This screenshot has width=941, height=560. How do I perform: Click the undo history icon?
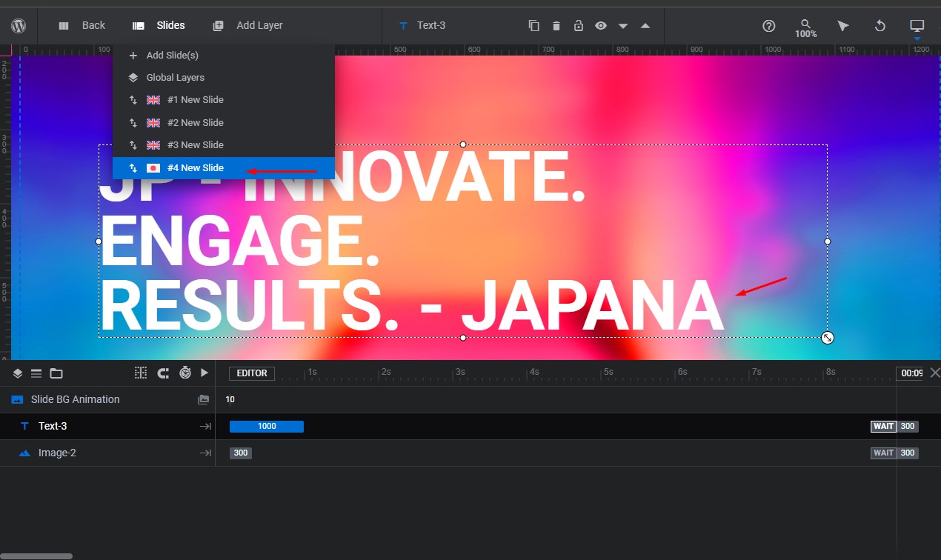coord(880,26)
